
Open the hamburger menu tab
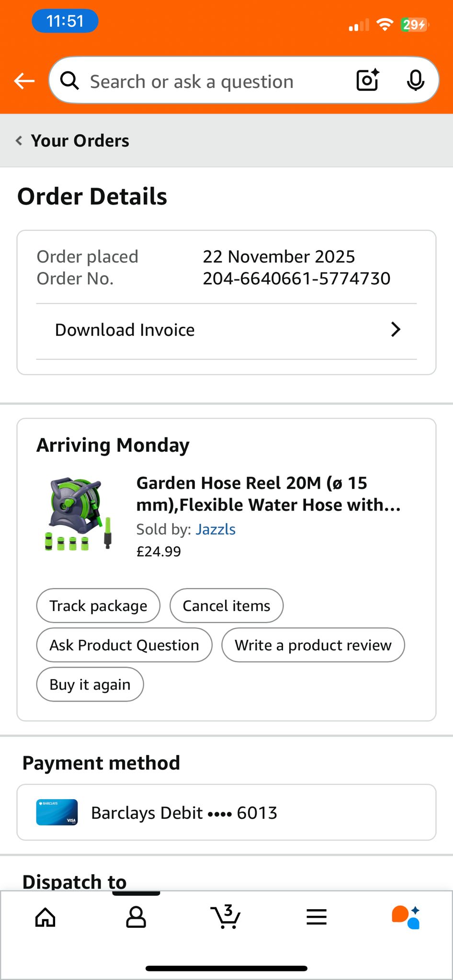317,917
